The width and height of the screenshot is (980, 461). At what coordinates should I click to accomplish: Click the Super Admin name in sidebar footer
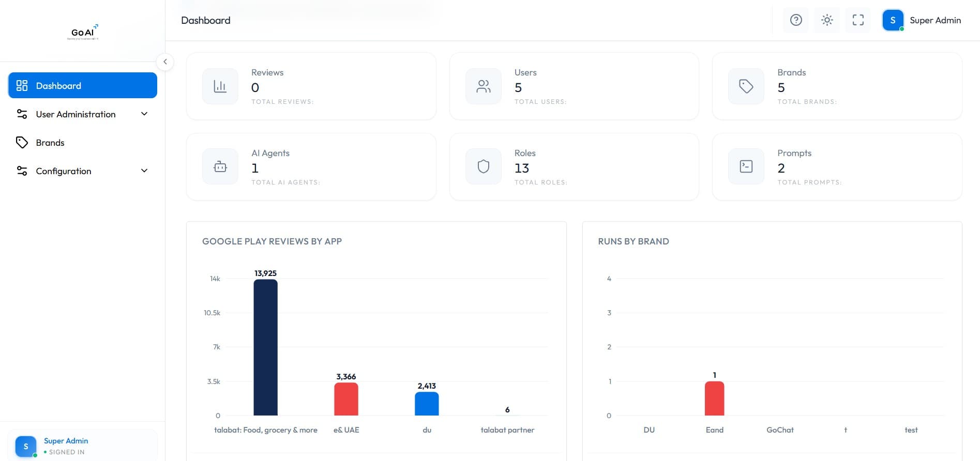pos(66,441)
